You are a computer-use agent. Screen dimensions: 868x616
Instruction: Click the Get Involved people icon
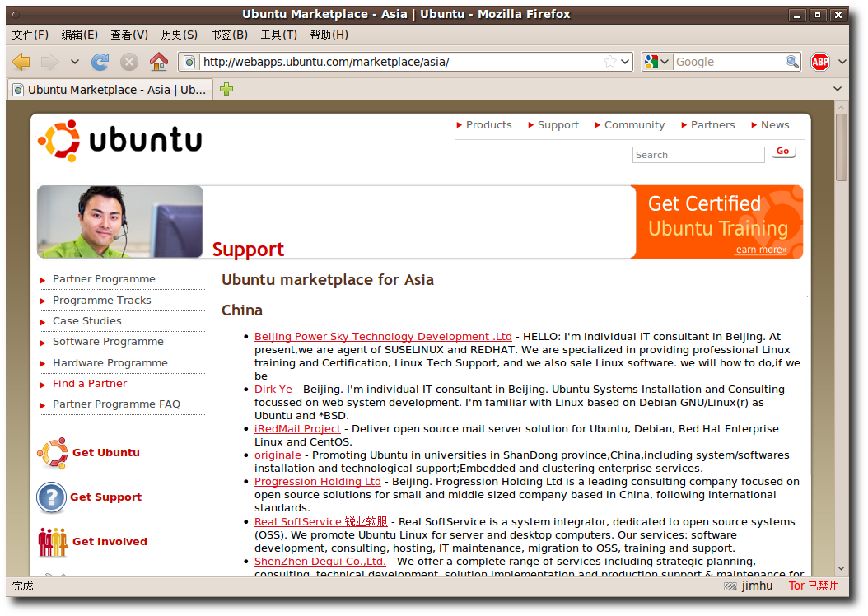53,542
